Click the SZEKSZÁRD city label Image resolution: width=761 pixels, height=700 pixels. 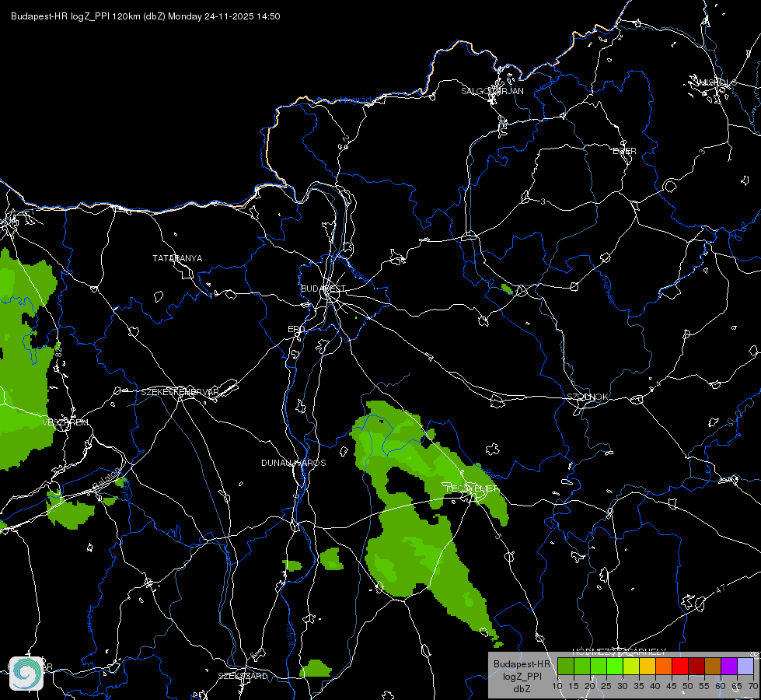pyautogui.click(x=243, y=676)
